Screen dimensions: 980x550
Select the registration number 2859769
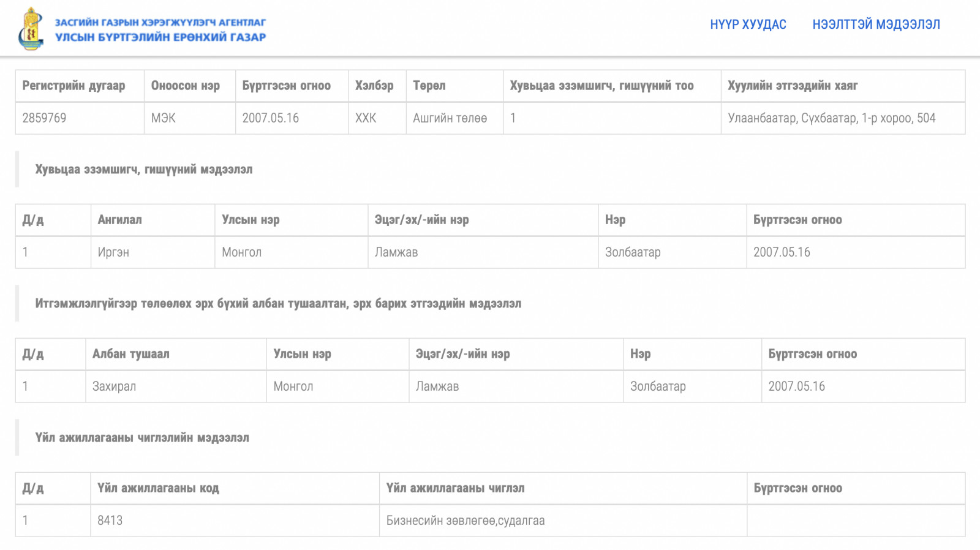point(44,118)
